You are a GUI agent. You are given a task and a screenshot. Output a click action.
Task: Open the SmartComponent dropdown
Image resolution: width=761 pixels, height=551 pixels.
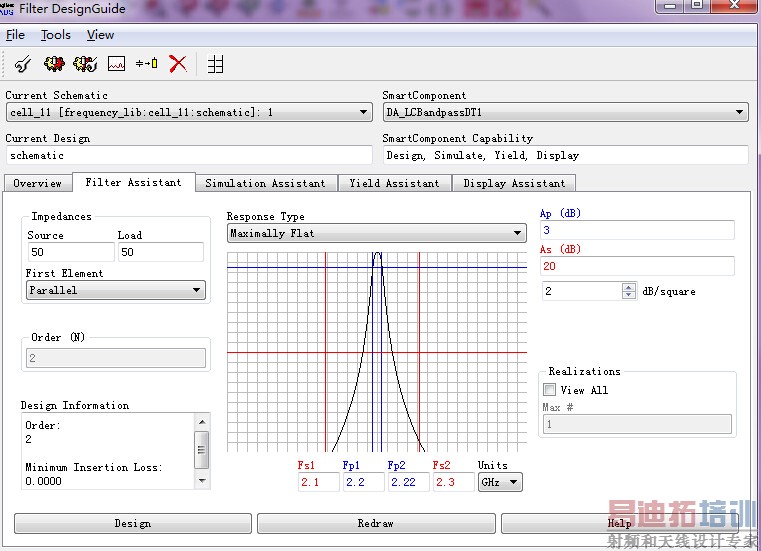click(x=565, y=112)
